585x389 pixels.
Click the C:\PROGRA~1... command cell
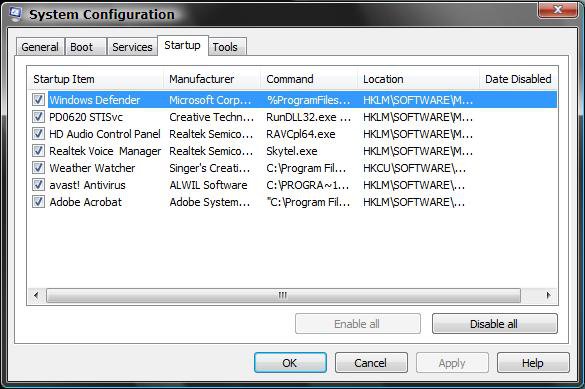[308, 185]
